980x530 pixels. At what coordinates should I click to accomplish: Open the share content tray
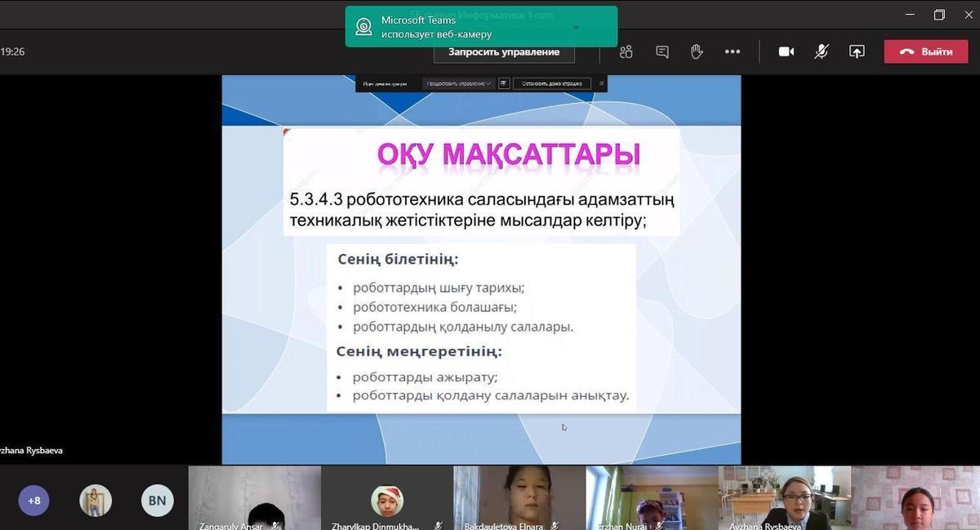(857, 51)
